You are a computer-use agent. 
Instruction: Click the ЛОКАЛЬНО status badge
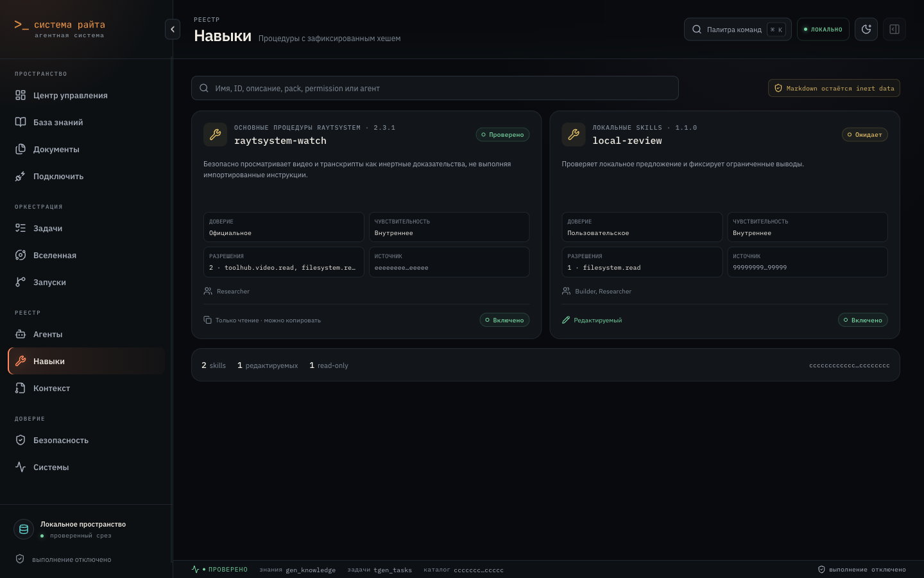(x=823, y=30)
